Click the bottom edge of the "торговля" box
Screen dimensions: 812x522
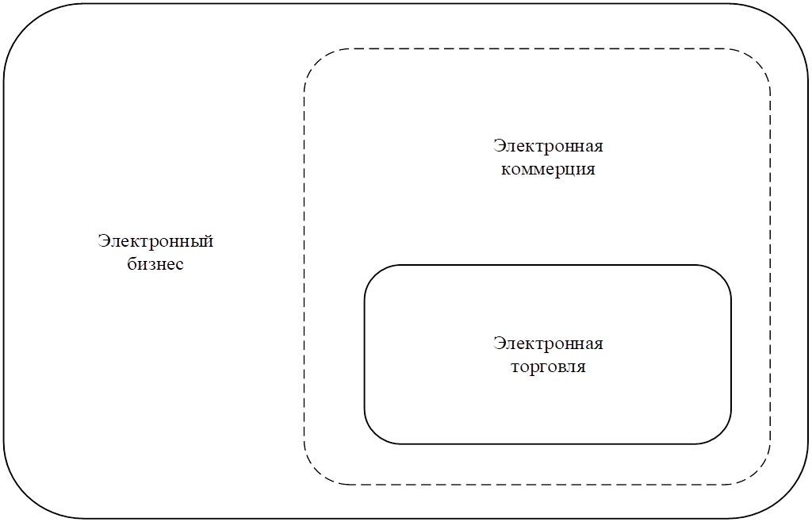[x=547, y=443]
